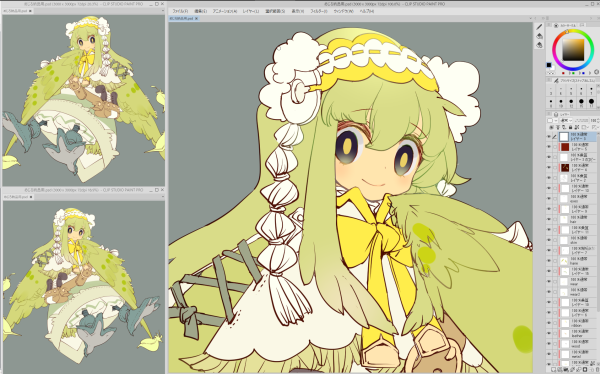Open the 選択範囲 (Selection) menu
600x374 pixels.
(x=275, y=11)
